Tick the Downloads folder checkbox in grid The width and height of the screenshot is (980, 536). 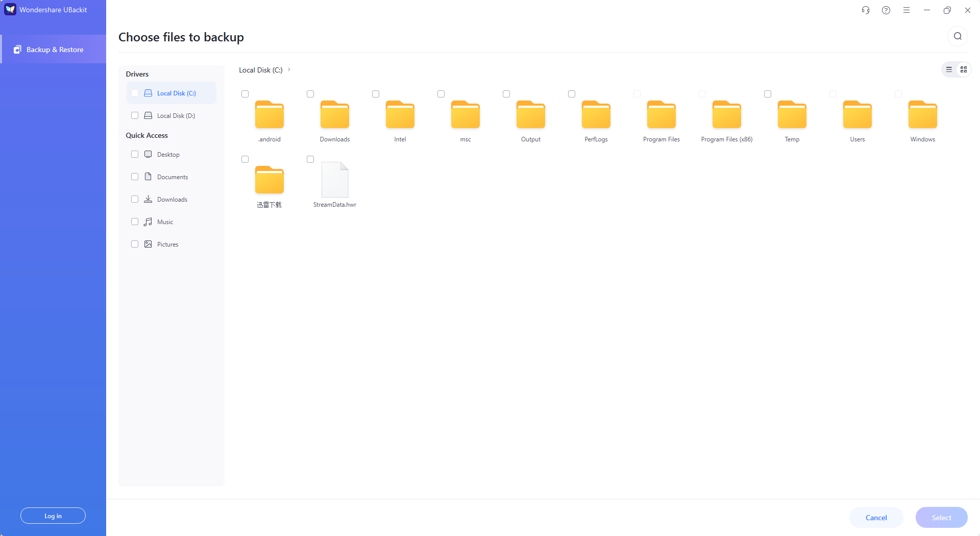(x=310, y=94)
